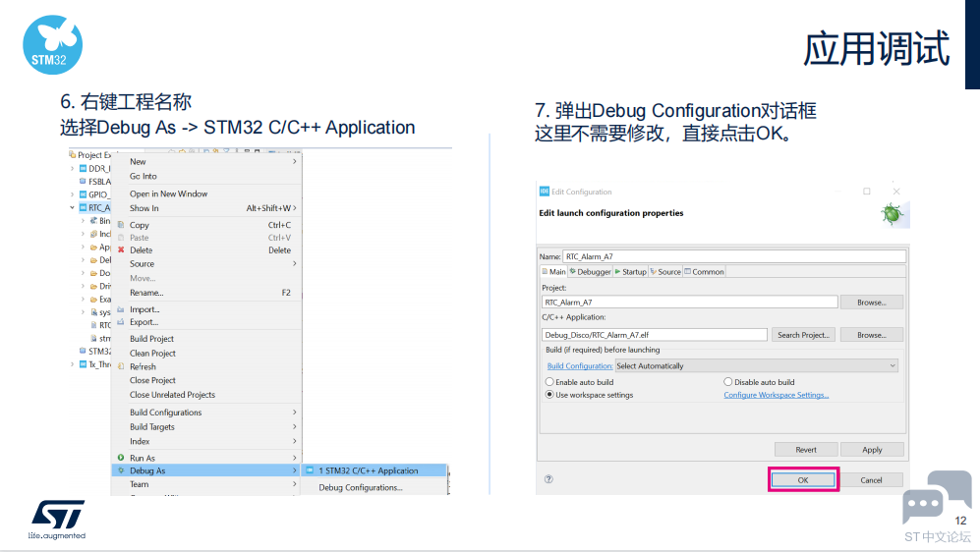Click the Debug As bug icon
The width and height of the screenshot is (980, 552).
(x=121, y=470)
